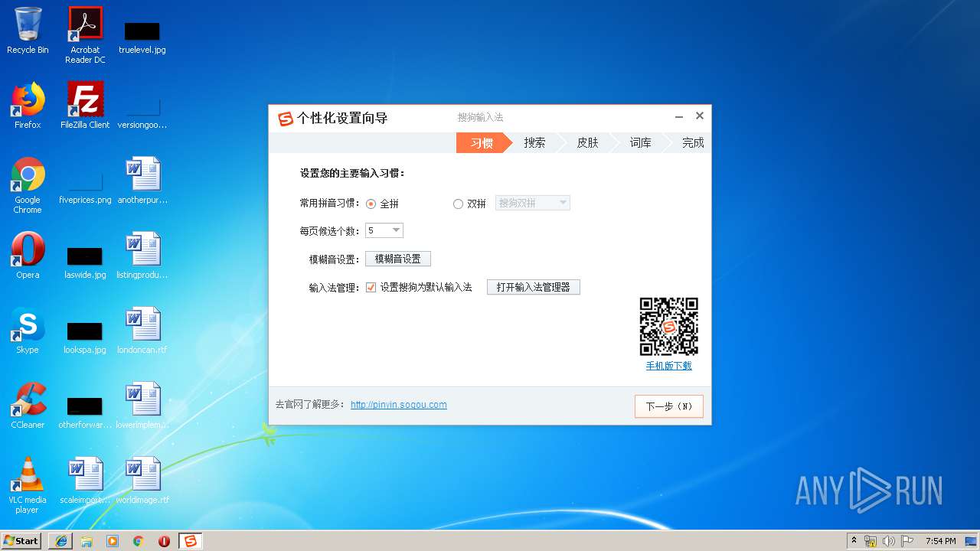Image resolution: width=980 pixels, height=551 pixels.
Task: Open Windows Explorer folder taskbar icon
Action: point(87,541)
